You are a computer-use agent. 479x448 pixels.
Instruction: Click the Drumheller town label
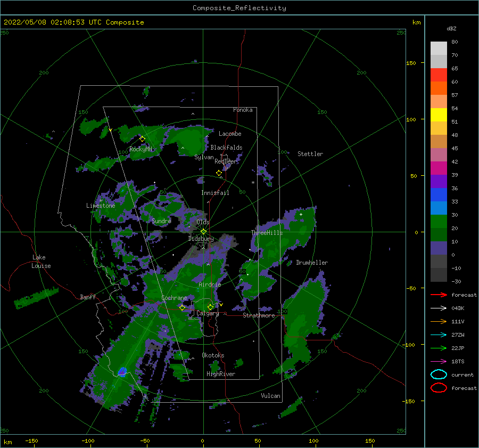[x=312, y=263]
